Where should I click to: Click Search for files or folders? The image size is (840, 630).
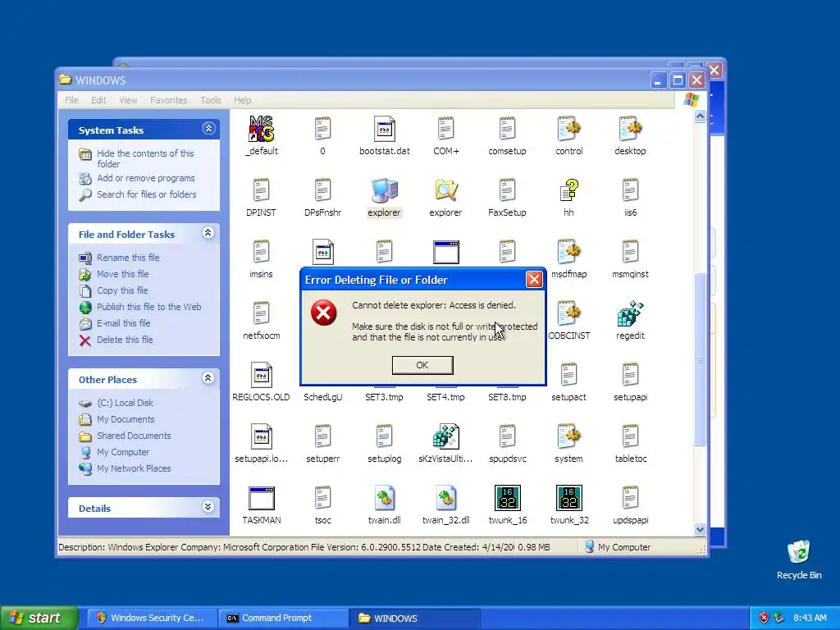click(x=146, y=194)
